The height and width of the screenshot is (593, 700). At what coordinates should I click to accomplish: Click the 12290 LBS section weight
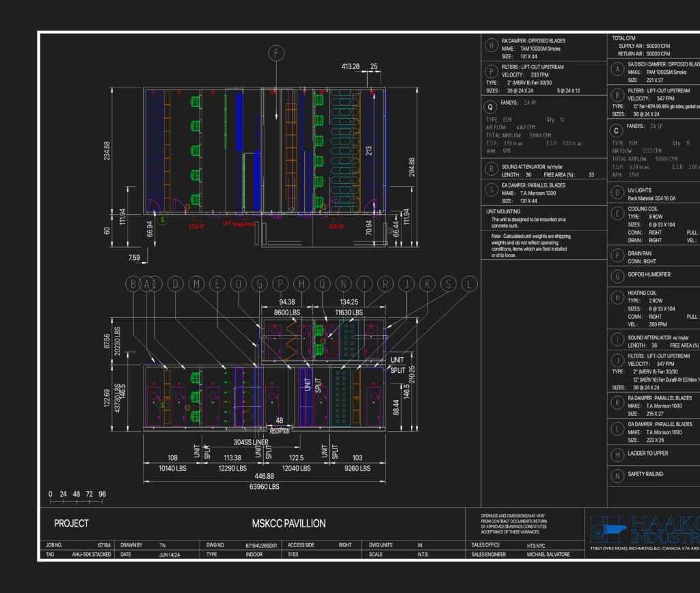[232, 469]
